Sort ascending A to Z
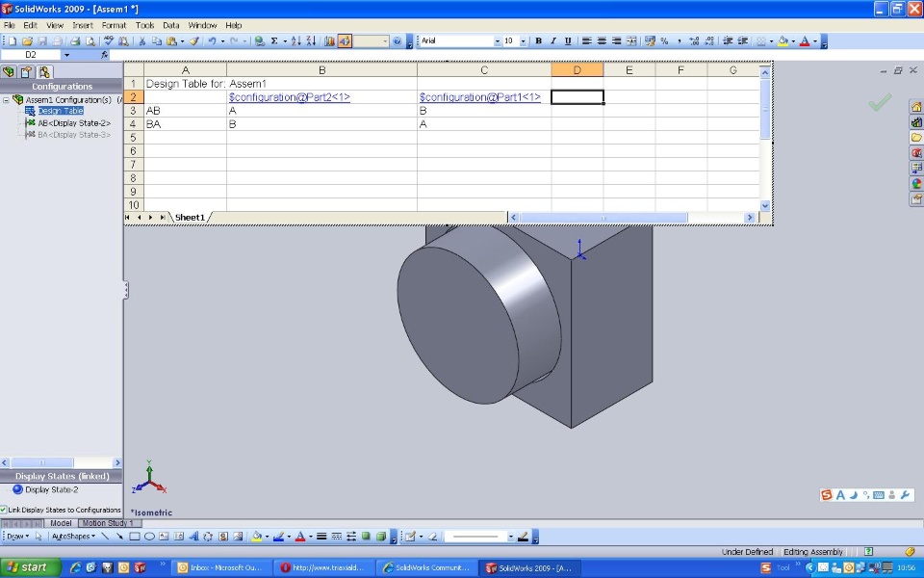924x578 pixels. [x=295, y=41]
